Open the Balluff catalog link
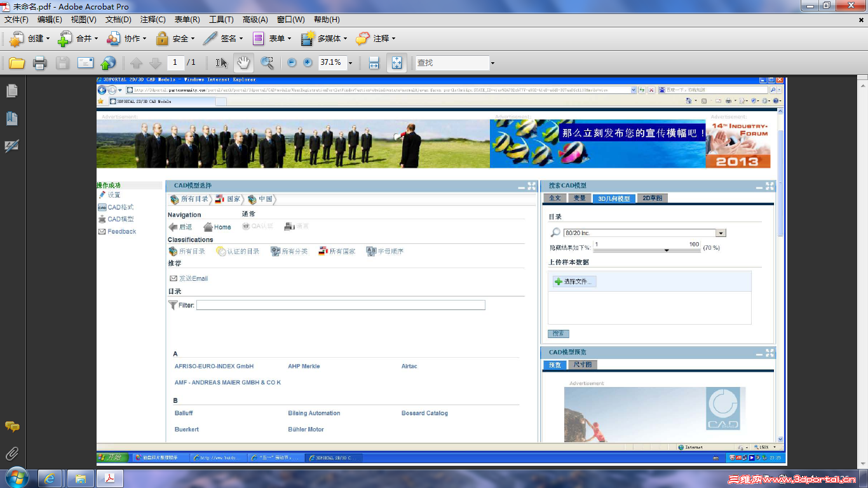The height and width of the screenshot is (488, 868). coord(184,413)
